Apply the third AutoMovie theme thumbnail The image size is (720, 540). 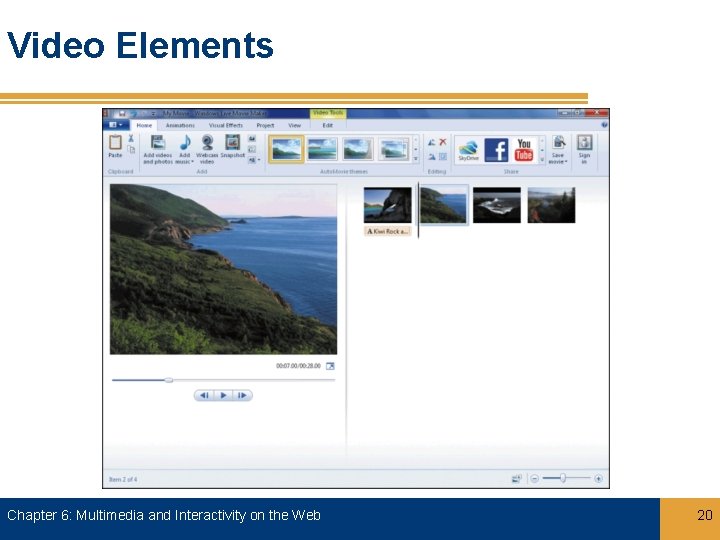(x=358, y=149)
